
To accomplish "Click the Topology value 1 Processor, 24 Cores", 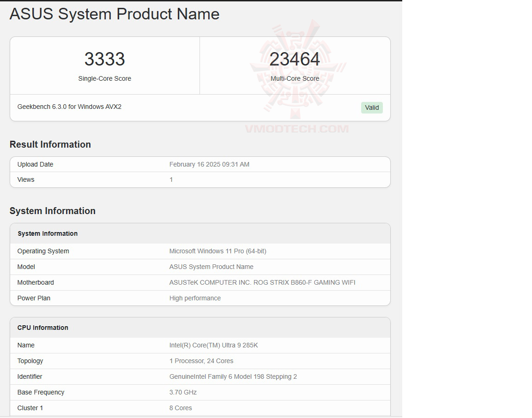I will pos(201,361).
